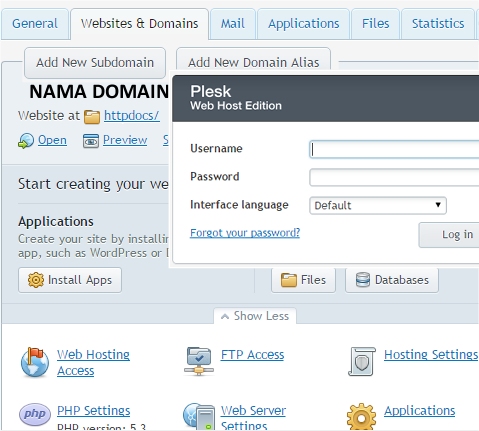Go to the Files tab
This screenshot has height=431, width=479.
(375, 24)
